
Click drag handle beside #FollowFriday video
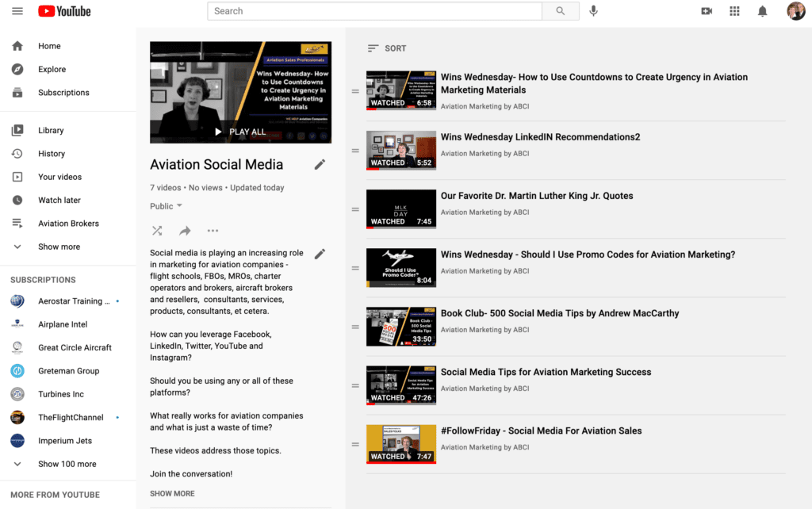pos(355,444)
